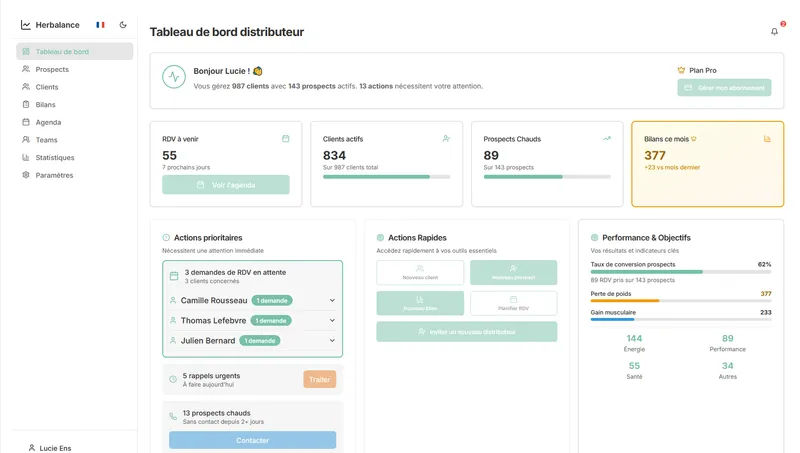Click the trend icon in Prospects Chauds card
The height and width of the screenshot is (453, 800).
click(606, 139)
